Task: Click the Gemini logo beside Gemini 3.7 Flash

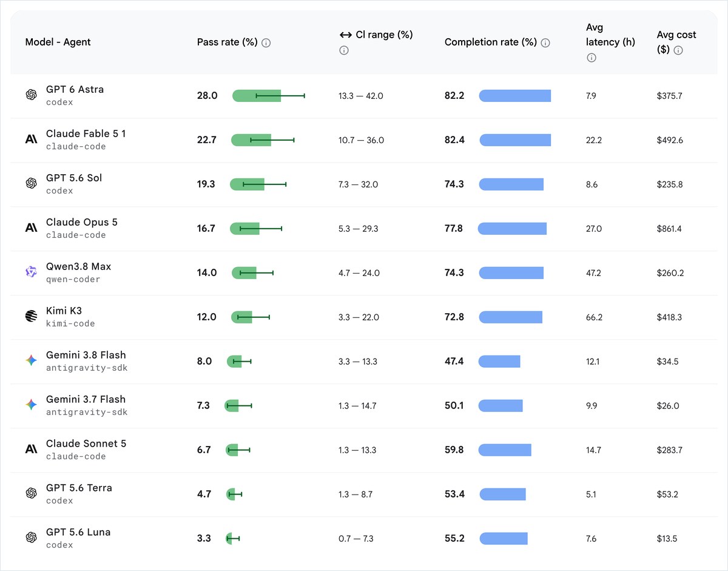Action: [x=31, y=405]
